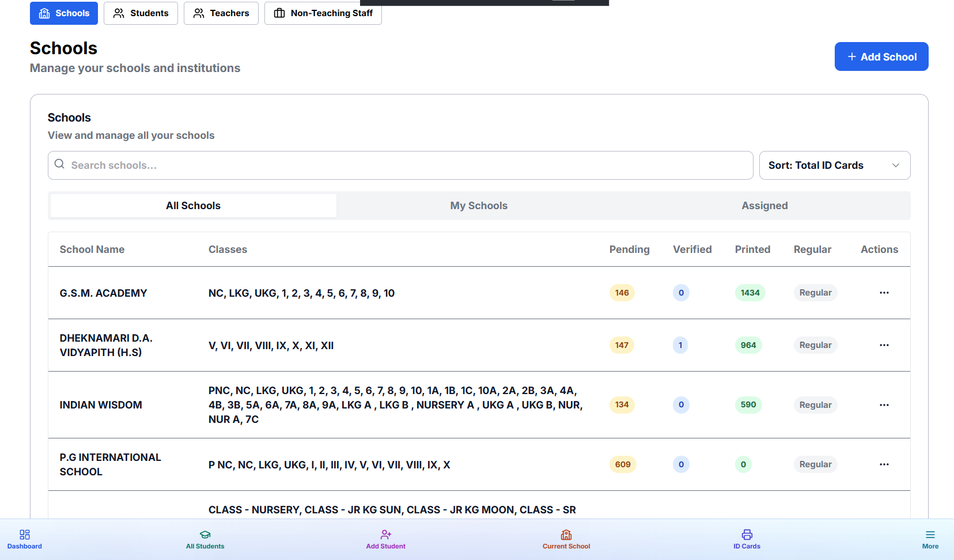954x560 pixels.
Task: Click the briefcase icon on Non-Teaching Staff
Action: (279, 13)
